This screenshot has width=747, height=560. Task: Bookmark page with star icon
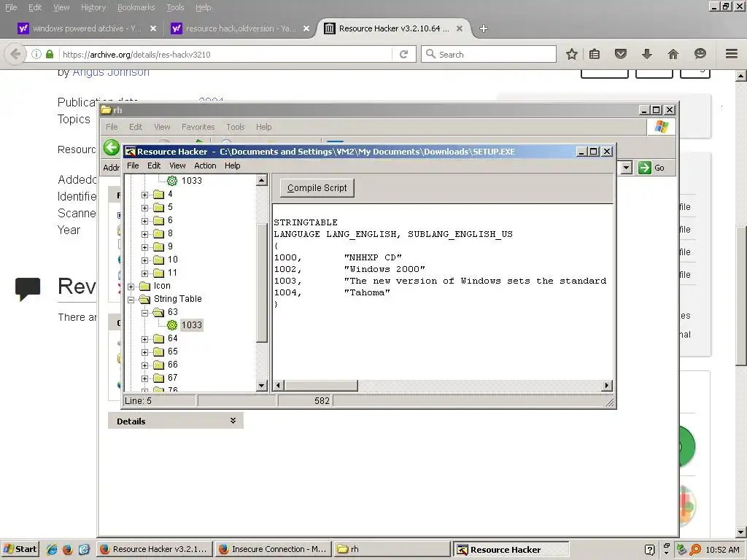tap(572, 54)
